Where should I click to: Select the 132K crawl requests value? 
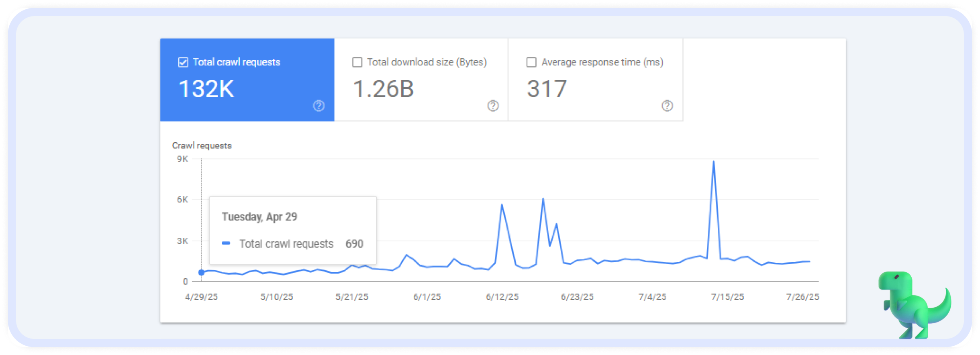click(x=206, y=89)
